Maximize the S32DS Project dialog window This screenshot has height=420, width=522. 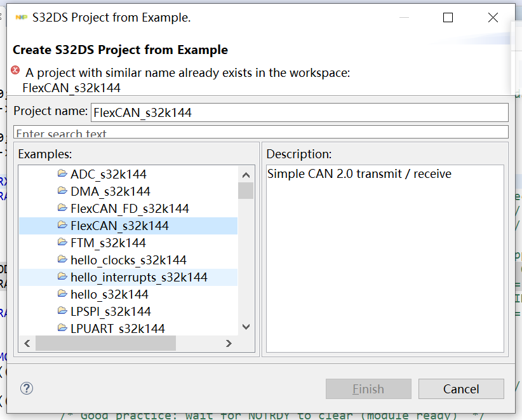(x=448, y=18)
